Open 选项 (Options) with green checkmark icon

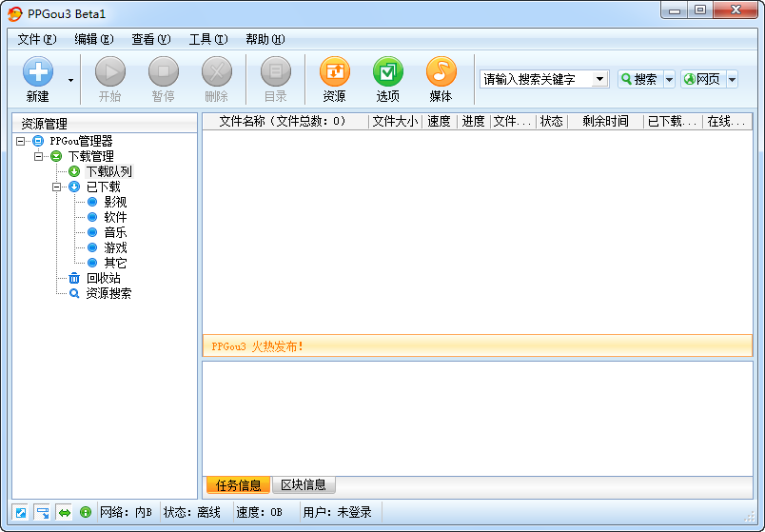point(387,72)
